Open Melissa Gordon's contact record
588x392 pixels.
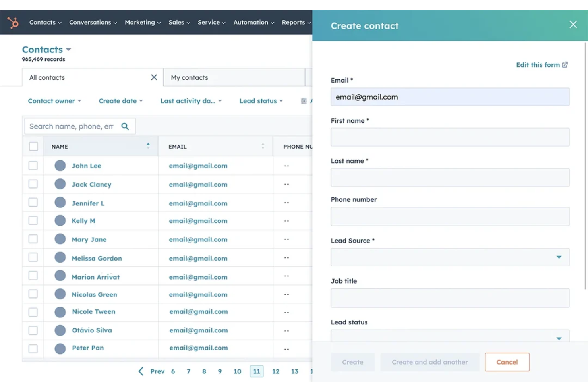(97, 258)
